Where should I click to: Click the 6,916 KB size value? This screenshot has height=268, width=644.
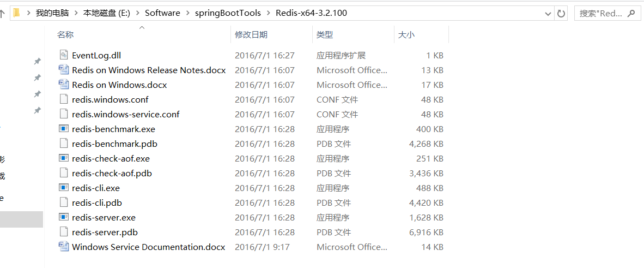(426, 232)
